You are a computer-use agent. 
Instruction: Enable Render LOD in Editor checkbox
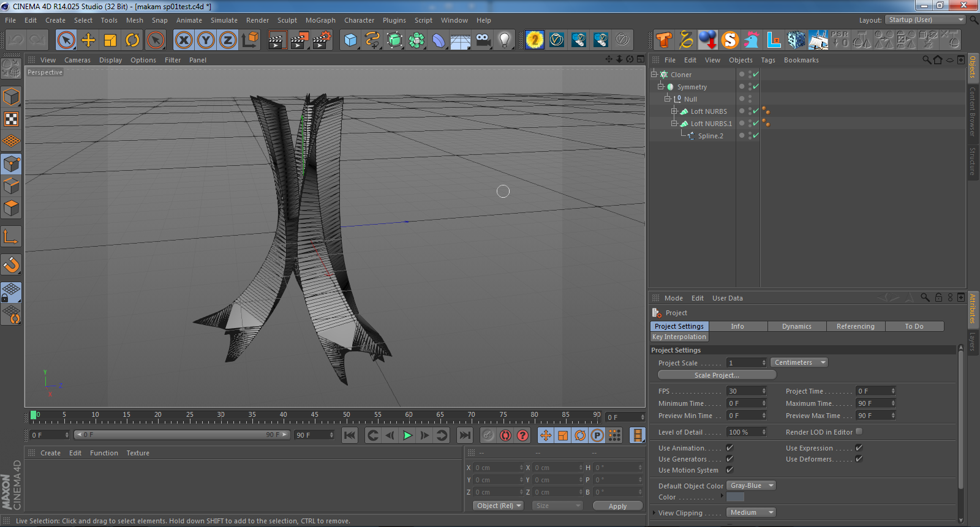point(859,432)
